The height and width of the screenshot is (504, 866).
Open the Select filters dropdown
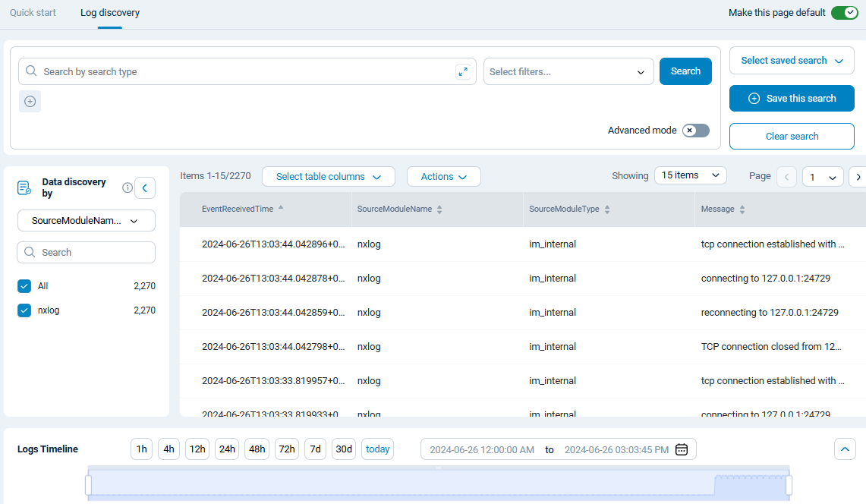568,71
